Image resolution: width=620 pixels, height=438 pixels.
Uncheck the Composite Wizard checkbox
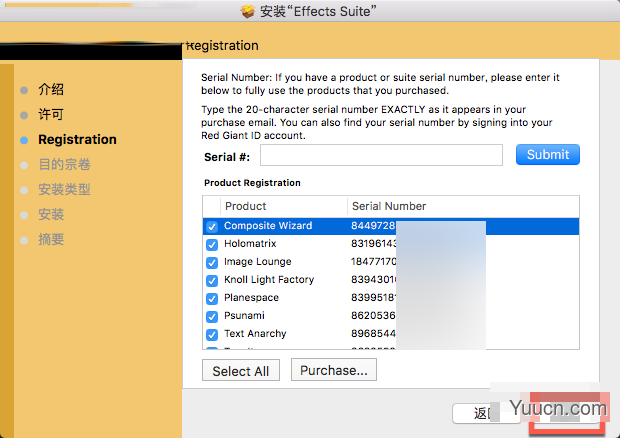212,227
